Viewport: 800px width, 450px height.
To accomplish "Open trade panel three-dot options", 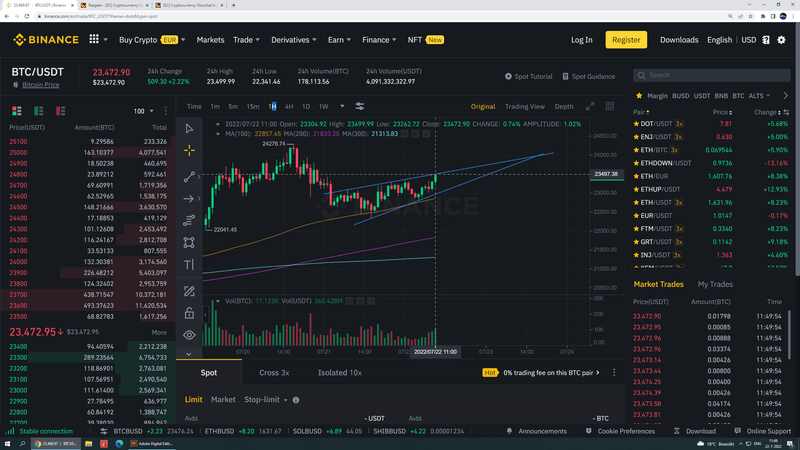I will coord(614,372).
